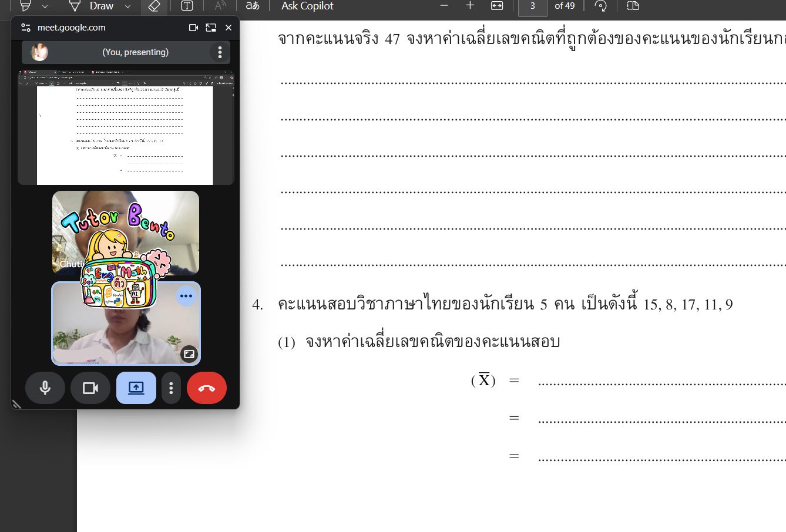Click the Ask Copilot button

pyautogui.click(x=307, y=6)
